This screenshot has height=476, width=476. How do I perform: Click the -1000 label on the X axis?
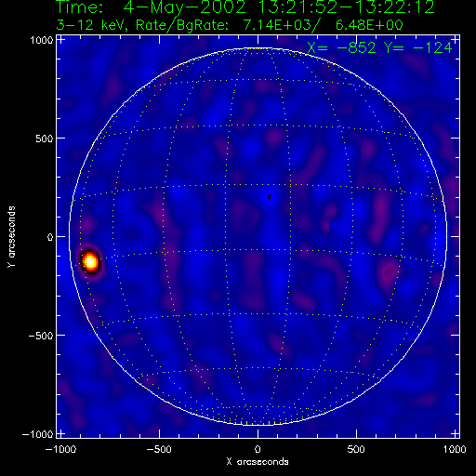[x=60, y=449]
